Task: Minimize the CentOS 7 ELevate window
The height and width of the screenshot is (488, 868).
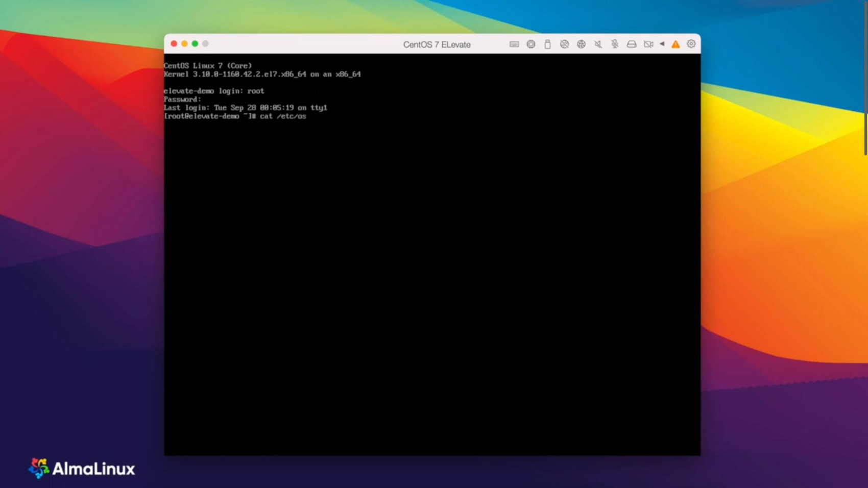Action: pyautogui.click(x=184, y=44)
